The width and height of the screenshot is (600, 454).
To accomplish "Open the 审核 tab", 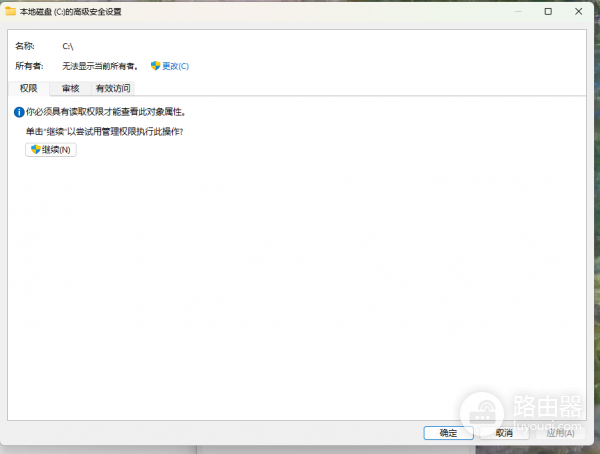I will 70,88.
